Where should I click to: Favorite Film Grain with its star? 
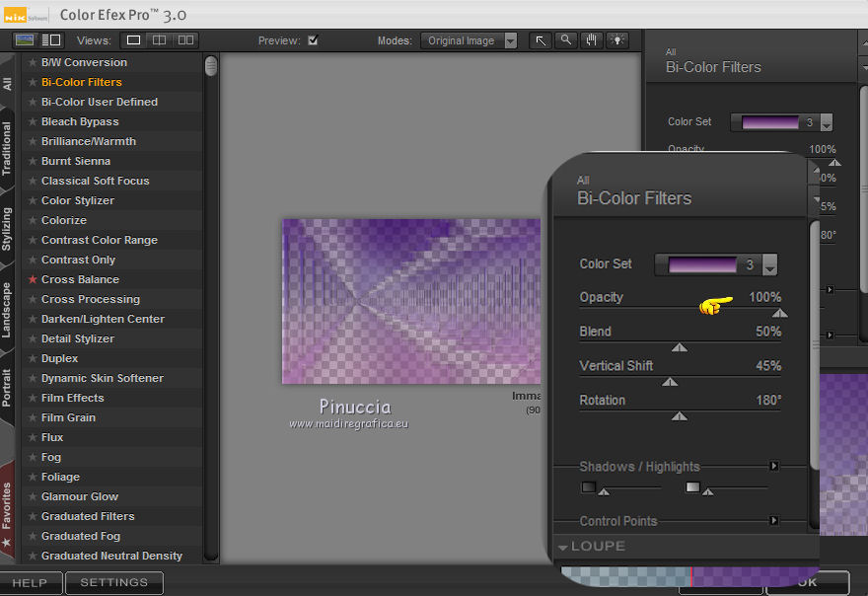33,417
